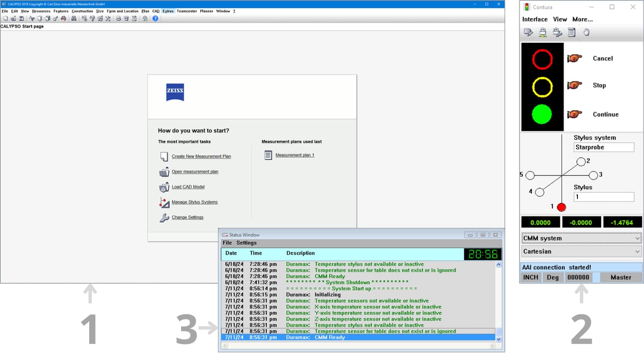Select stylus 2 circle on probe diagram
The image size is (644, 362).
click(x=581, y=161)
